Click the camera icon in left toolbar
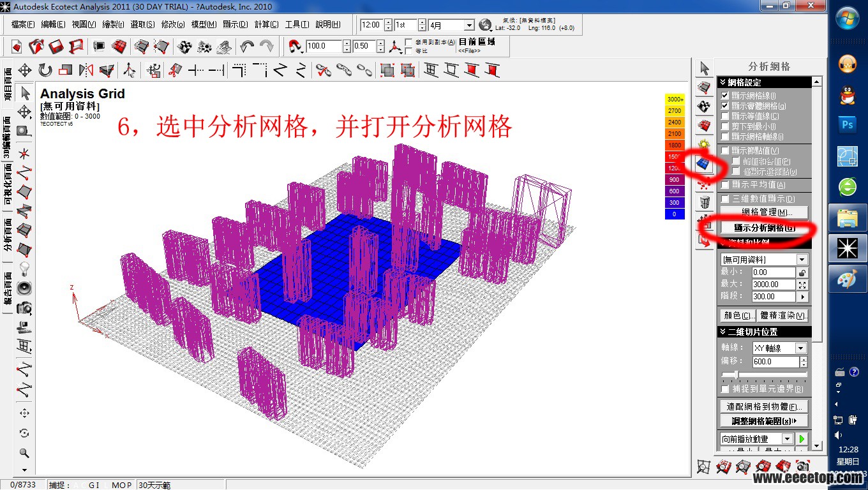This screenshot has height=490, width=868. (x=25, y=308)
